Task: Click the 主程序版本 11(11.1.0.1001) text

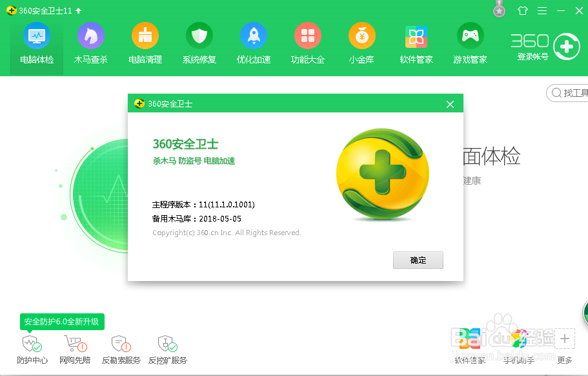Action: 203,205
